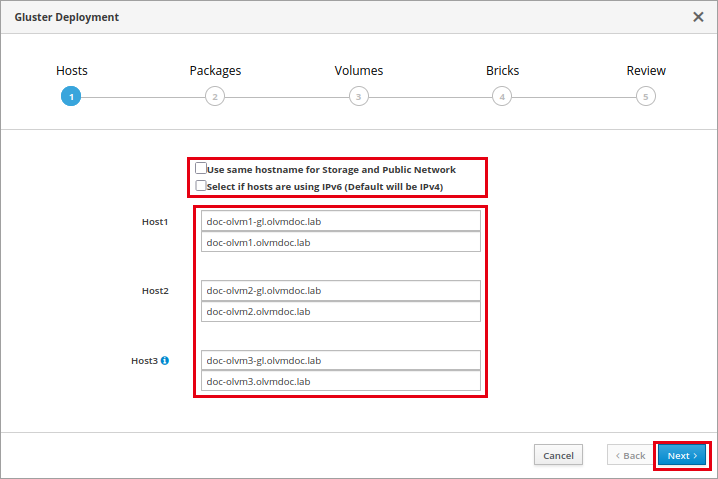Close the Gluster Deployment dialog

pyautogui.click(x=698, y=17)
